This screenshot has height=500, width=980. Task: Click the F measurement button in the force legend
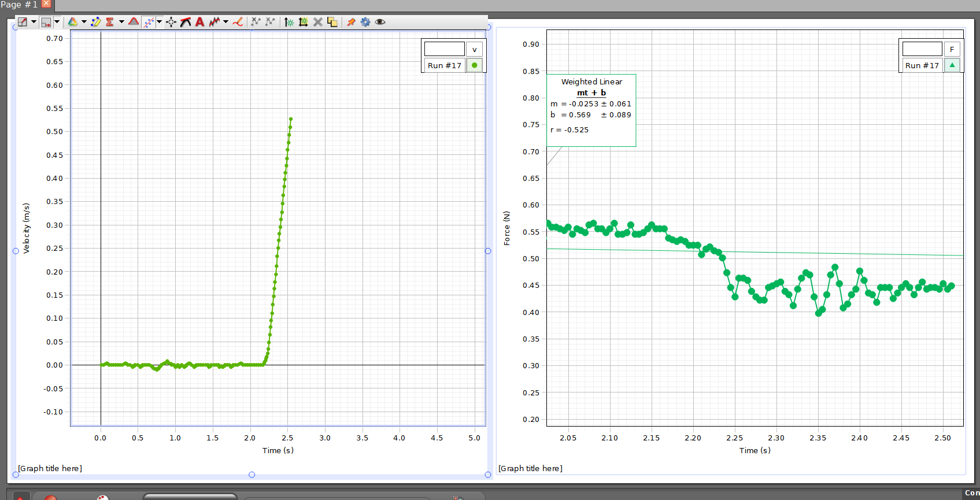tap(952, 49)
